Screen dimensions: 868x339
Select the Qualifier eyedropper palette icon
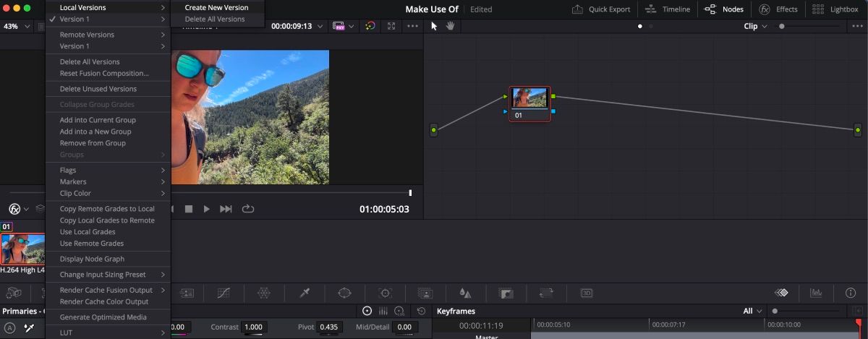coord(305,293)
